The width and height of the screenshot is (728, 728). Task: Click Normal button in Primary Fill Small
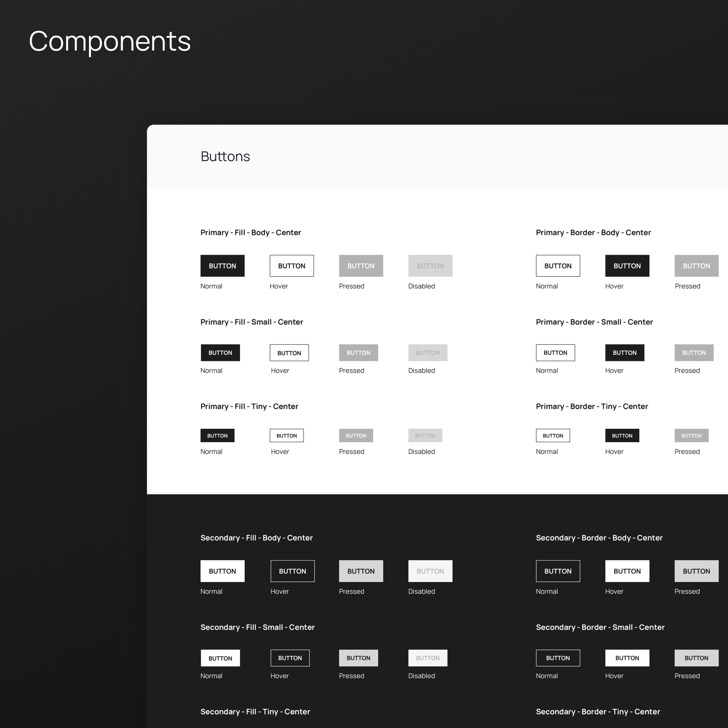pyautogui.click(x=220, y=353)
